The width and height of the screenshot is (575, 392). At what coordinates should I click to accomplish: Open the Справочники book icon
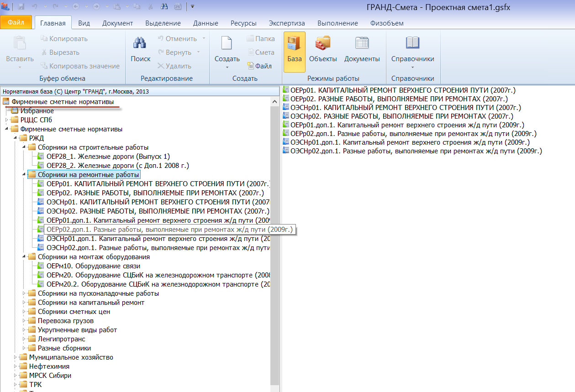point(412,43)
